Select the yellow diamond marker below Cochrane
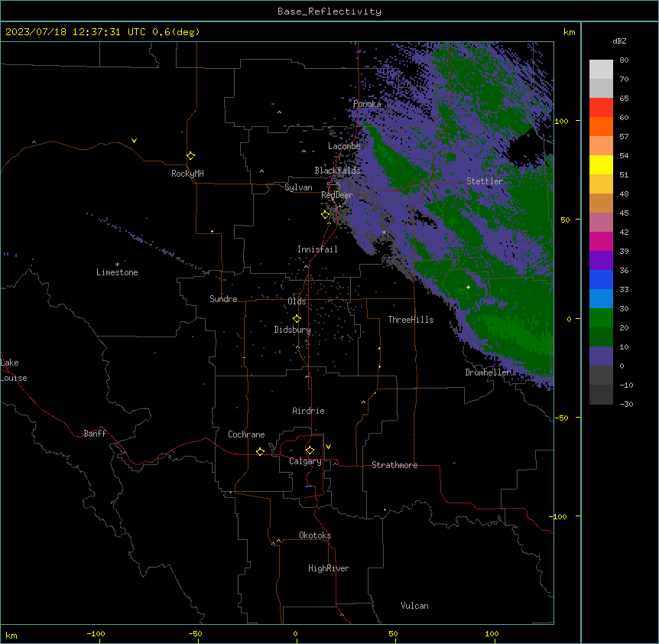Viewport: 659px width, 644px height. coord(260,452)
